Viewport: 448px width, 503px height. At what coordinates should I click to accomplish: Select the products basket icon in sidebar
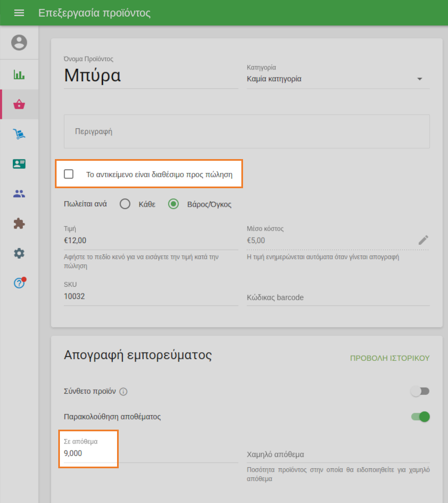19,104
